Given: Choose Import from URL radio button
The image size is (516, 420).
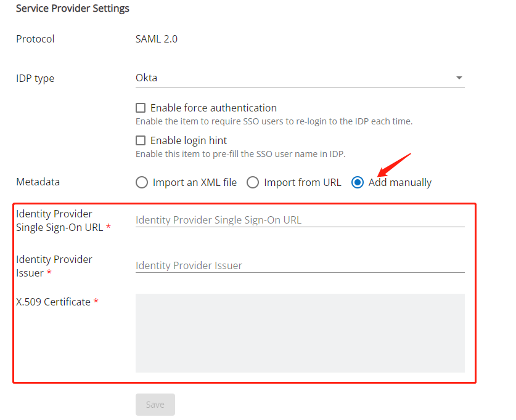Looking at the screenshot, I should (253, 182).
